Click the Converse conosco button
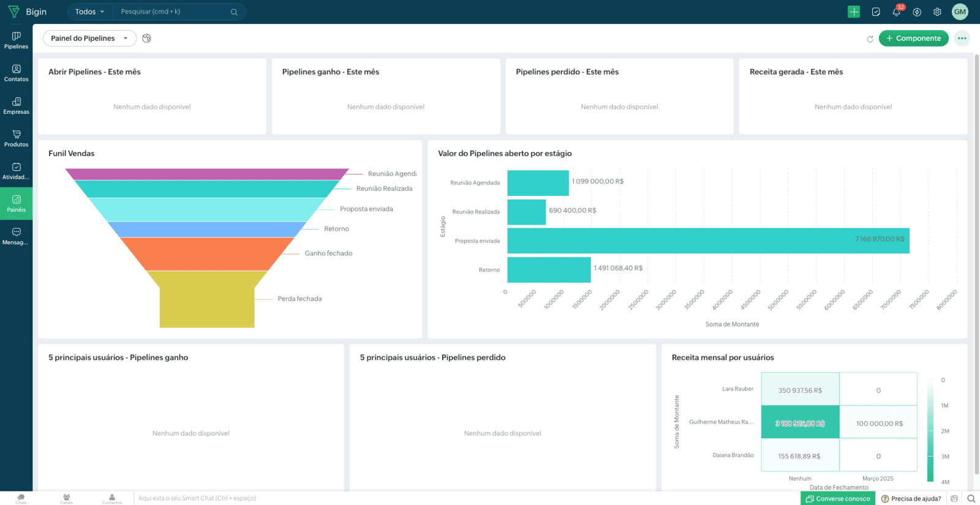The width and height of the screenshot is (980, 505). [x=838, y=498]
